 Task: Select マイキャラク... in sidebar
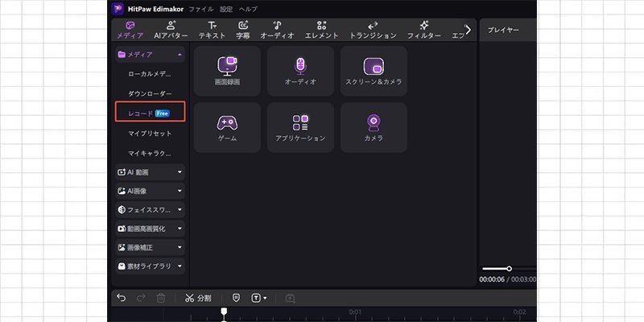[150, 153]
